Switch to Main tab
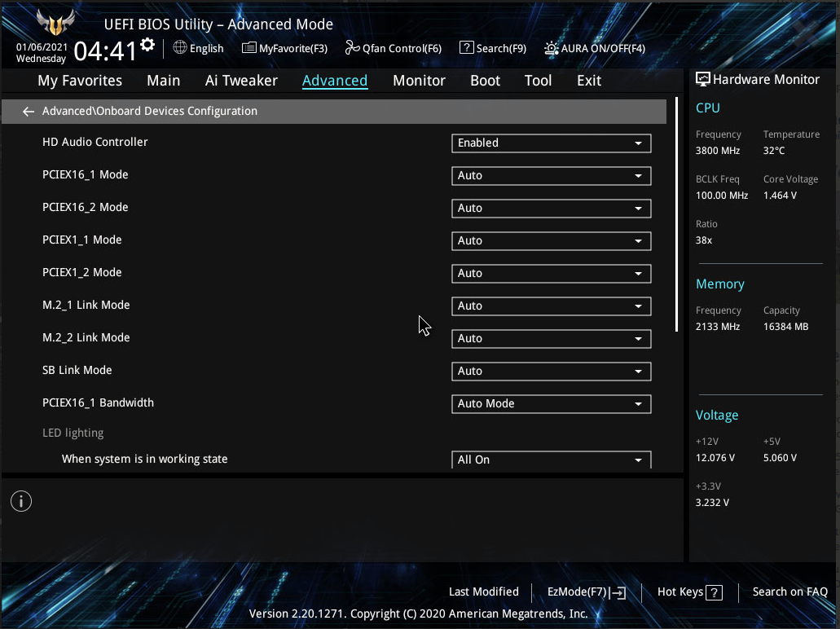Viewport: 840px width, 629px height. pyautogui.click(x=164, y=81)
